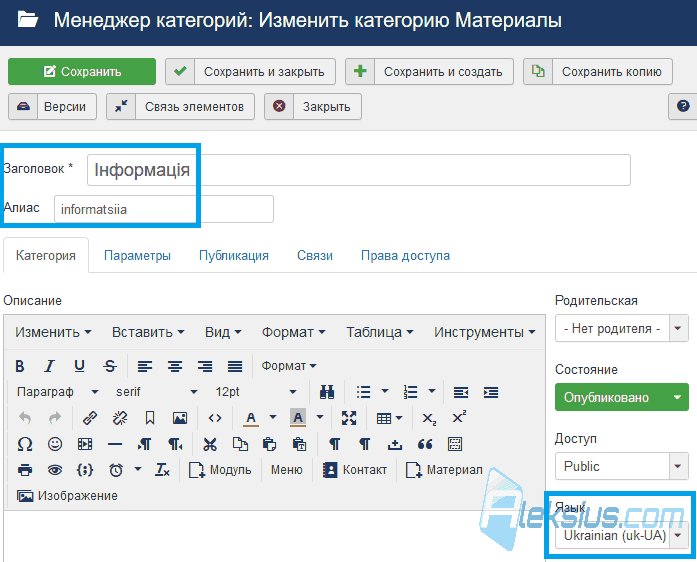The height and width of the screenshot is (562, 697).
Task: Apply background color A icon
Action: coord(298,418)
